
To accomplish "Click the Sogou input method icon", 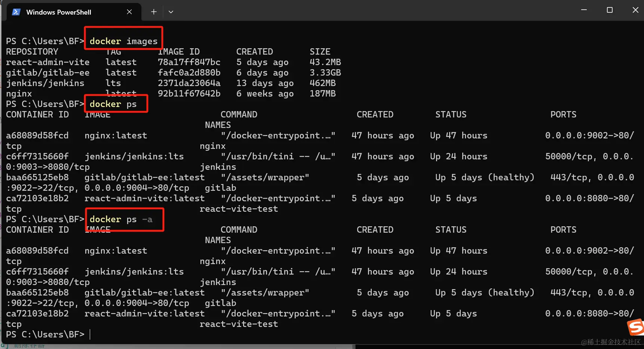I will click(x=635, y=327).
